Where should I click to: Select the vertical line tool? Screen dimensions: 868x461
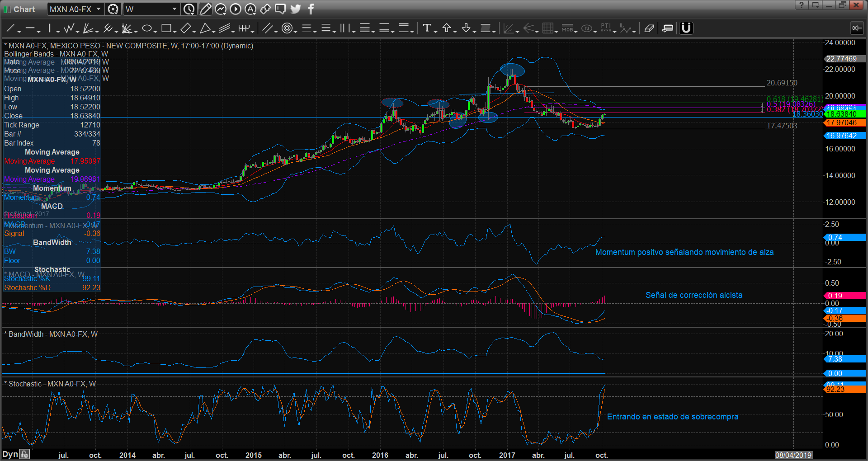click(50, 28)
